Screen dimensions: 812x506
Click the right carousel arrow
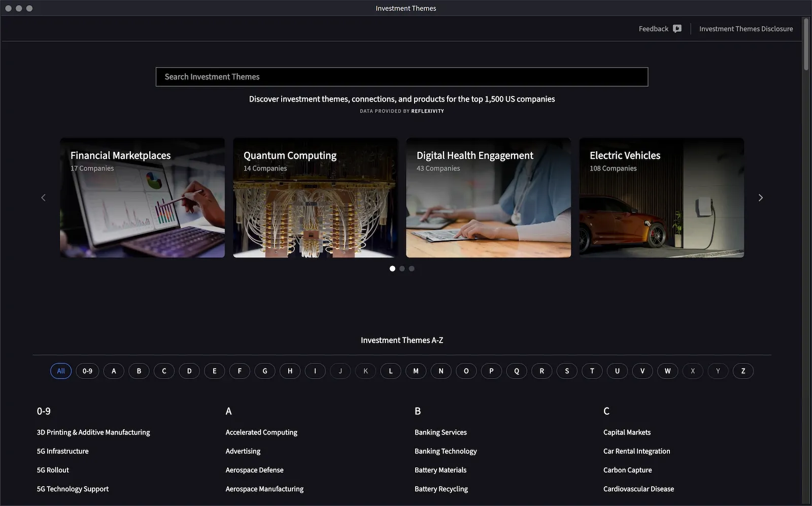pyautogui.click(x=761, y=197)
